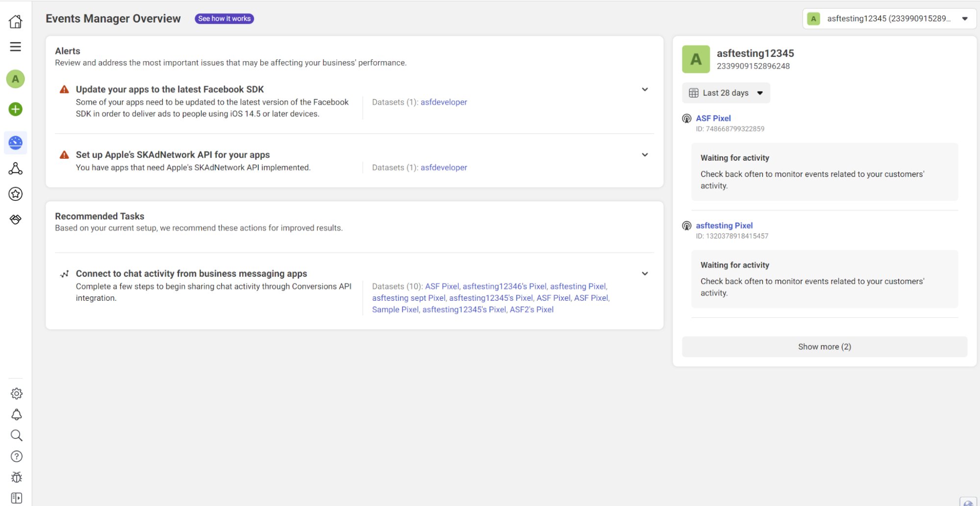Open the asftesting Pixel link in right panel
The width and height of the screenshot is (980, 506).
724,225
